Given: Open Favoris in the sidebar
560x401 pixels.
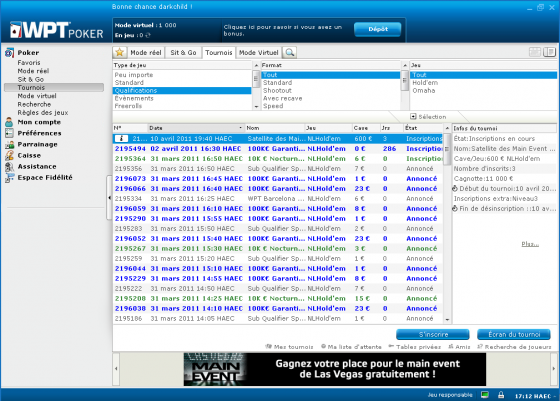Looking at the screenshot, I should (29, 62).
